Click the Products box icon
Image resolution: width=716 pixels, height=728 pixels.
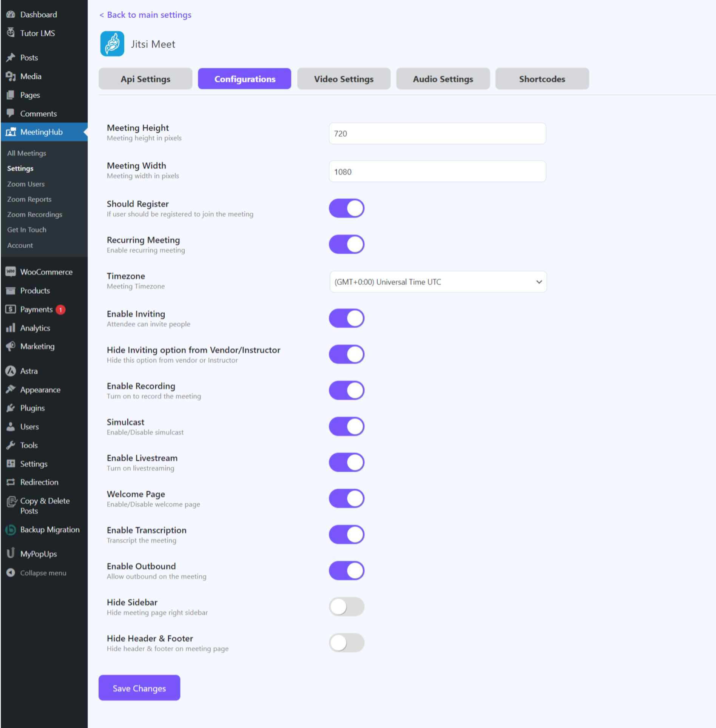[x=11, y=290]
